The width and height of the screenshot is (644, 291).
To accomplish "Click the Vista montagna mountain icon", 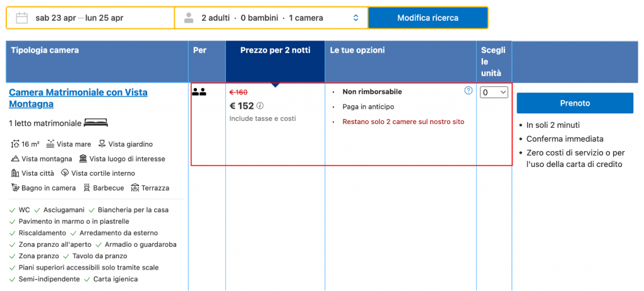I will point(15,159).
